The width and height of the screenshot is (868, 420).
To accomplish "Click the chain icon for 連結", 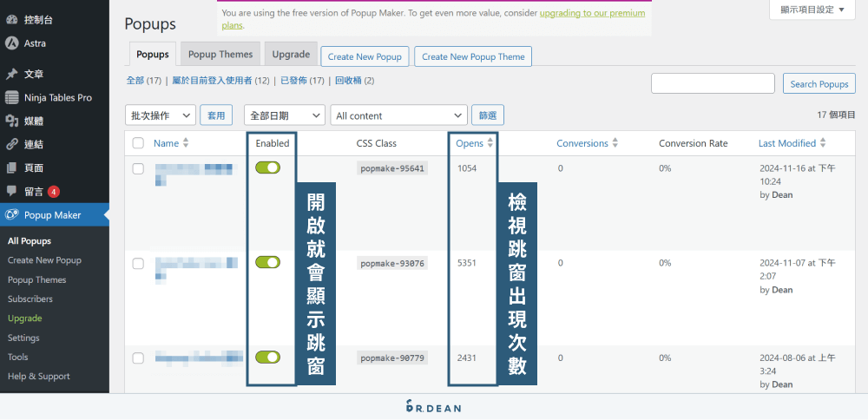I will click(x=11, y=144).
